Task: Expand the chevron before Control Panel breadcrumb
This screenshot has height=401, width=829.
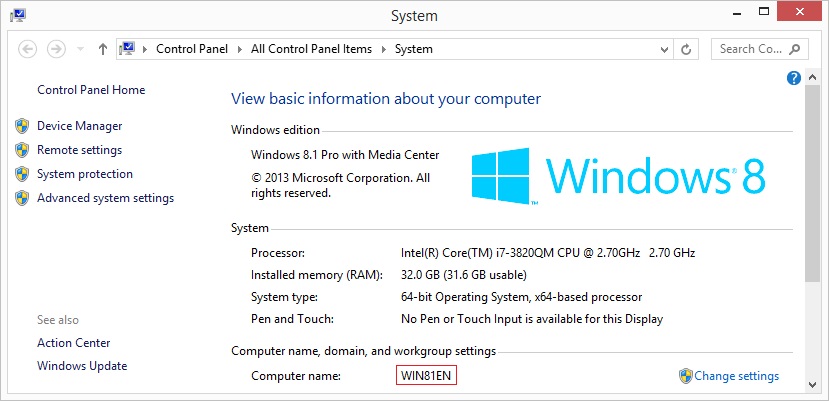Action: [x=145, y=49]
